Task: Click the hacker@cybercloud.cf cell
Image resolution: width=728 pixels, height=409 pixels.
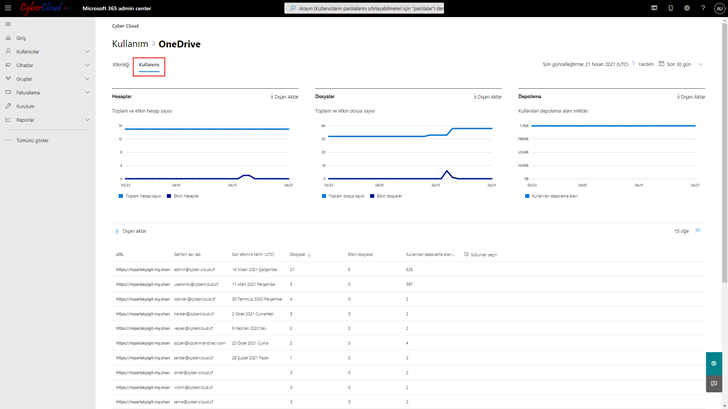Action: click(x=194, y=314)
